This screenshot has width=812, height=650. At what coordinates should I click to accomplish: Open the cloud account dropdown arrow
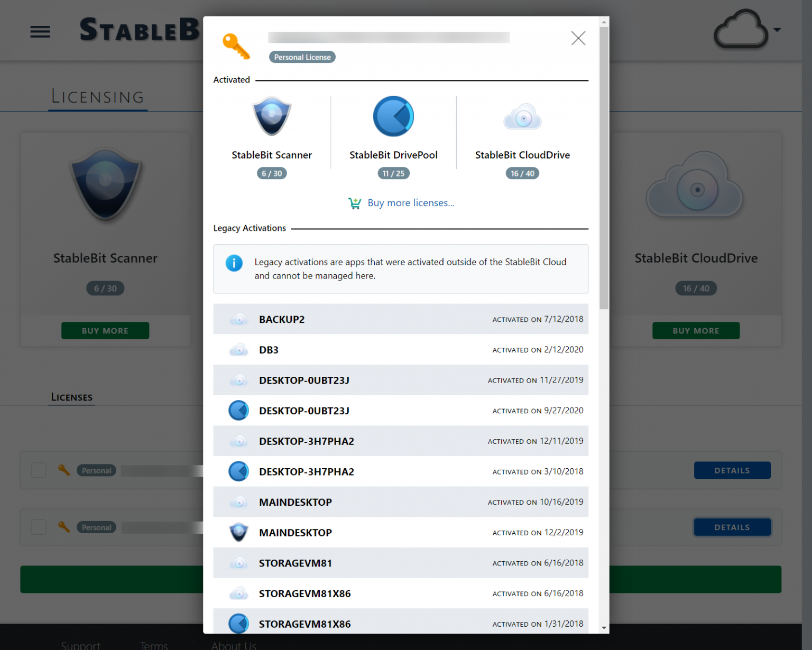point(777,30)
